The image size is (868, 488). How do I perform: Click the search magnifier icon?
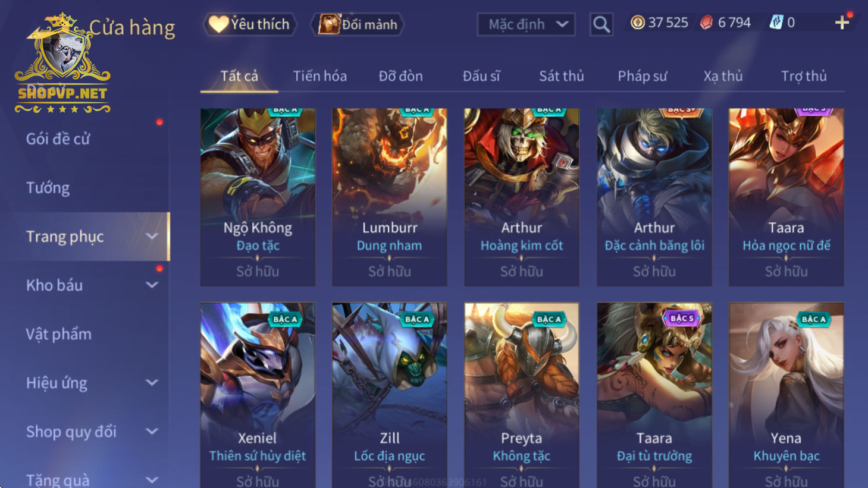click(x=601, y=24)
